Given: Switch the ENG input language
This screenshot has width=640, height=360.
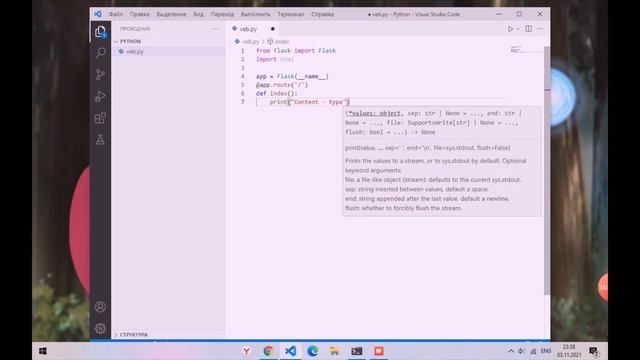Looking at the screenshot, I should (x=546, y=351).
